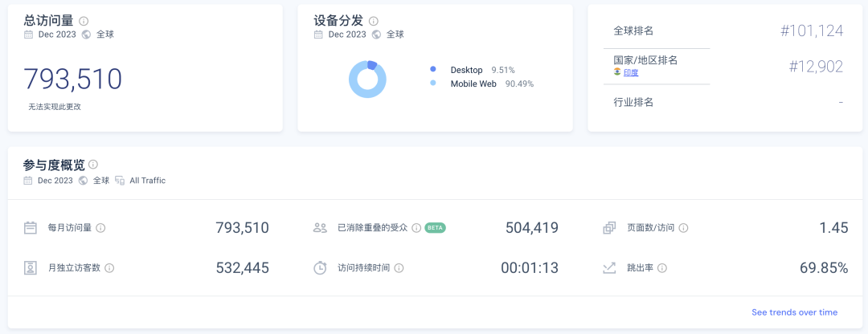Open See trends over time link
The width and height of the screenshot is (868, 334).
coord(794,312)
